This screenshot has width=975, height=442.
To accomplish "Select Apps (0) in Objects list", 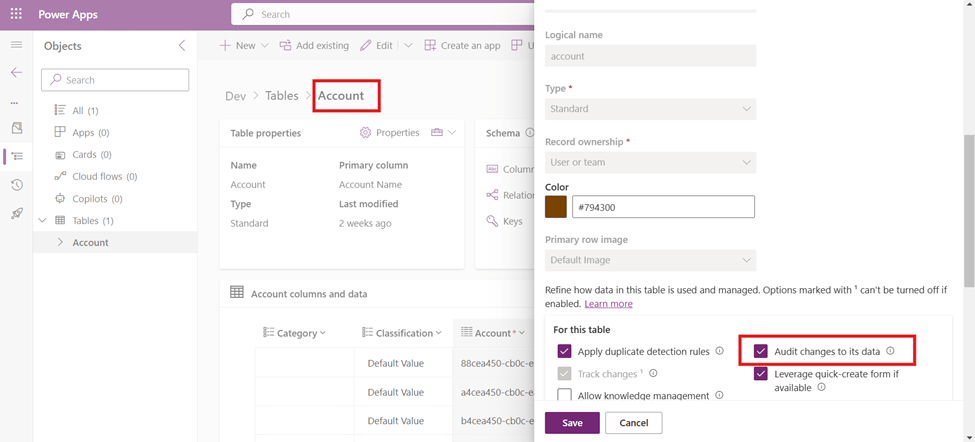I will coord(90,132).
